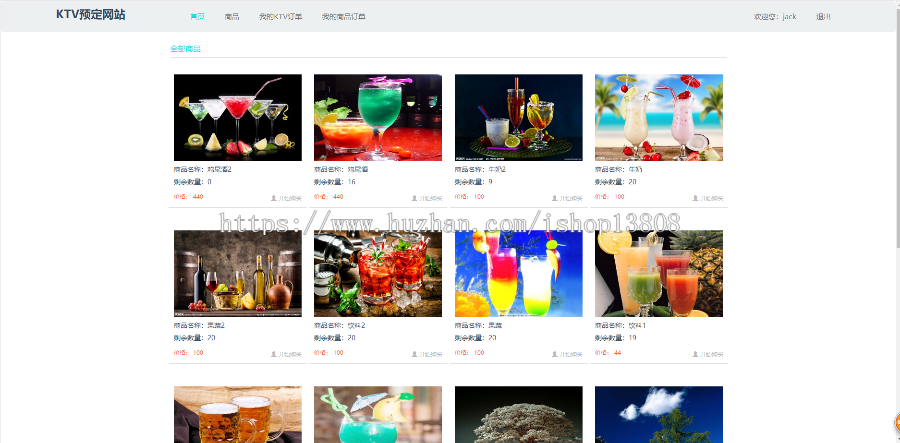This screenshot has width=900, height=443.
Task: Click the buy icon under 饮料1 priced 44
Action: point(695,354)
